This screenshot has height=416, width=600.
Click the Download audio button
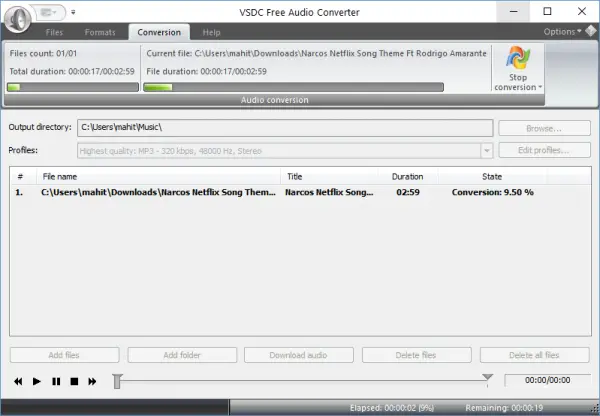[298, 355]
